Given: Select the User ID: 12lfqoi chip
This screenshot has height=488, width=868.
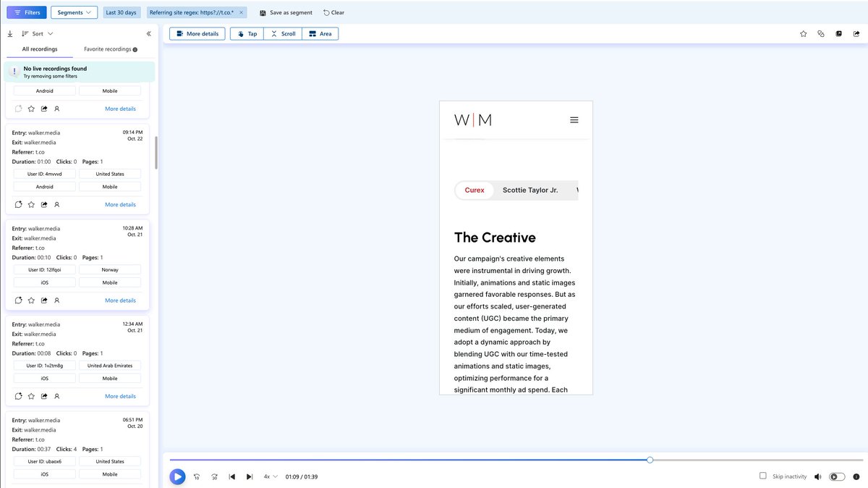Looking at the screenshot, I should tap(44, 269).
